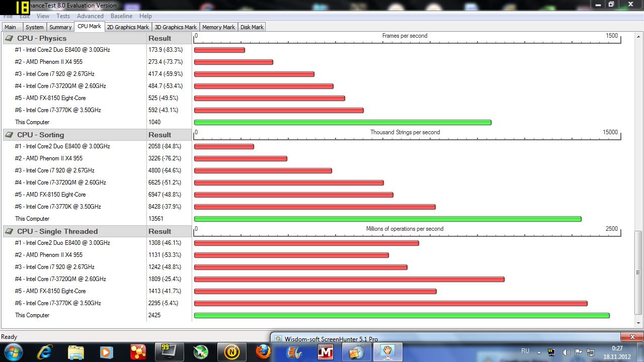Open Norton icon in the taskbar
This screenshot has width=644, height=362.
click(232, 351)
